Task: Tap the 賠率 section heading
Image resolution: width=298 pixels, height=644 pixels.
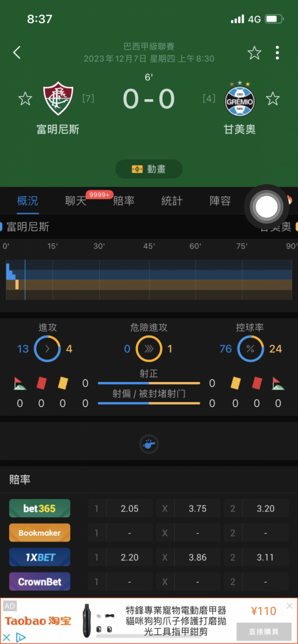Action: (x=20, y=480)
